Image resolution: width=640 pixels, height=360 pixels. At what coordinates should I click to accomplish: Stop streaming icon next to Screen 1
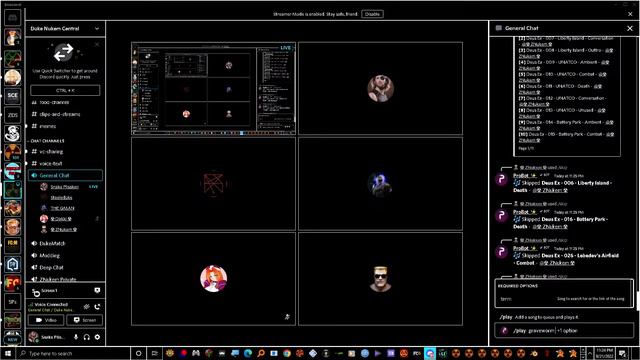(x=97, y=290)
